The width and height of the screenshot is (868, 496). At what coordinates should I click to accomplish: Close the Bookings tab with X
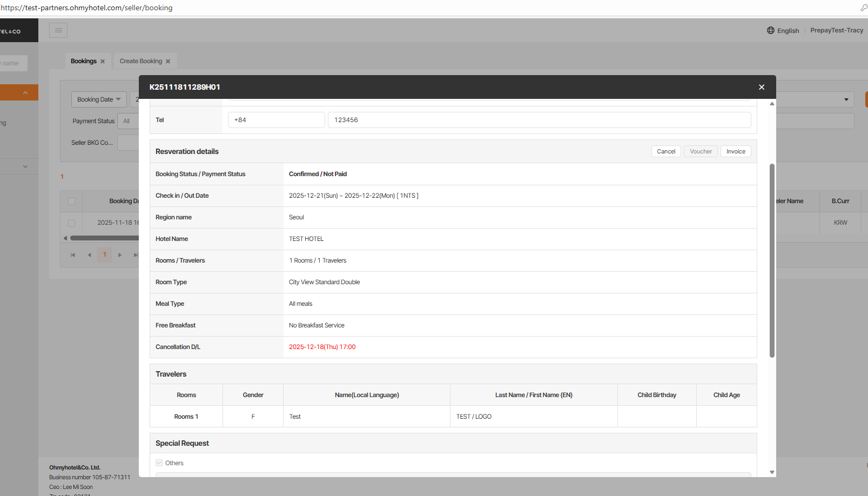click(x=103, y=62)
